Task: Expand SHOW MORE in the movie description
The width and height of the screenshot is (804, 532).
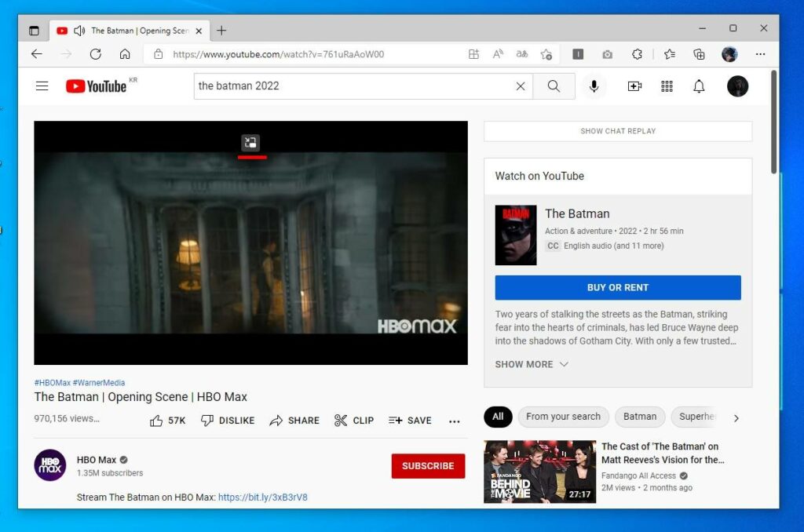Action: pyautogui.click(x=532, y=364)
